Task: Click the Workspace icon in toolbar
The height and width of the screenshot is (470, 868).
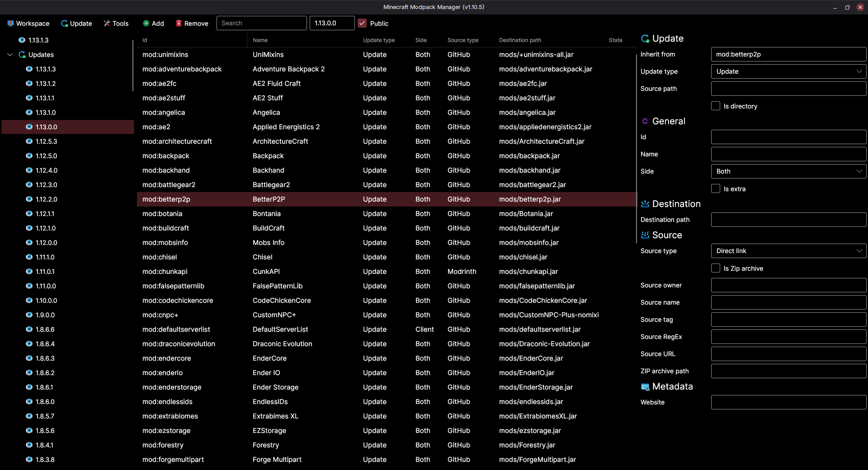Action: (10, 23)
